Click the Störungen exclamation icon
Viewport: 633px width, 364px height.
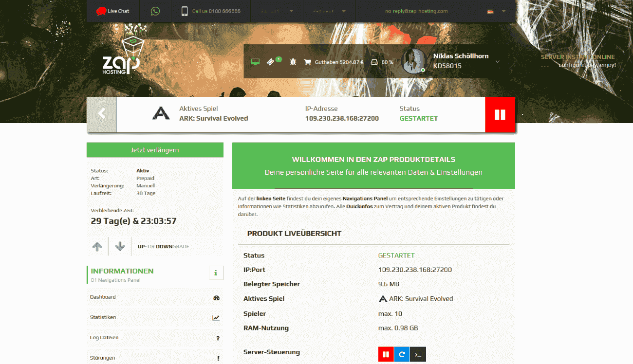(218, 358)
